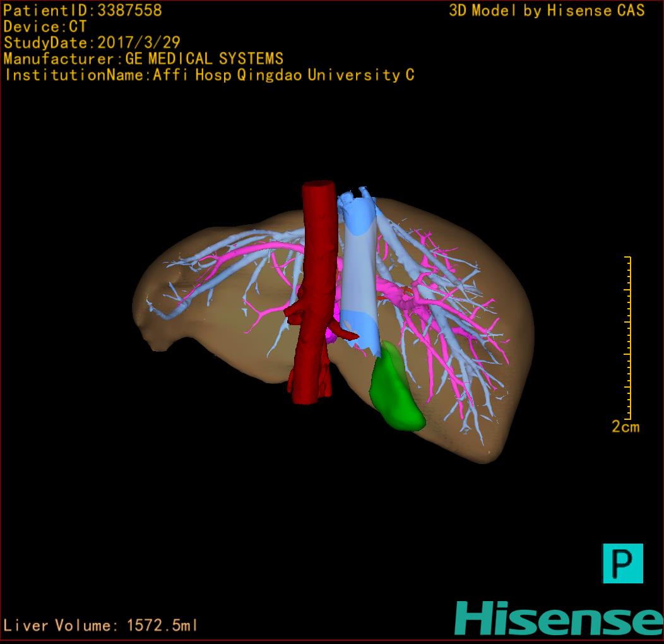Select the small magenta nodule beside the aorta
Image resolution: width=664 pixels, height=644 pixels.
point(333,334)
